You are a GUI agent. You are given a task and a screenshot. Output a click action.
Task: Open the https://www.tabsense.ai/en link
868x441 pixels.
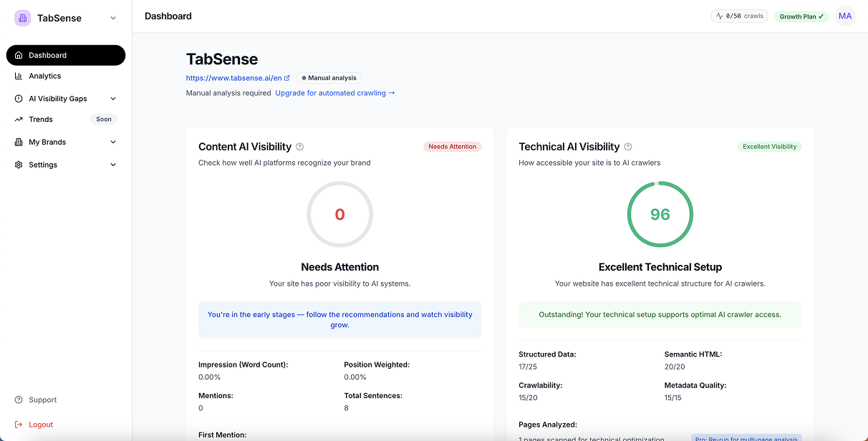click(x=234, y=78)
